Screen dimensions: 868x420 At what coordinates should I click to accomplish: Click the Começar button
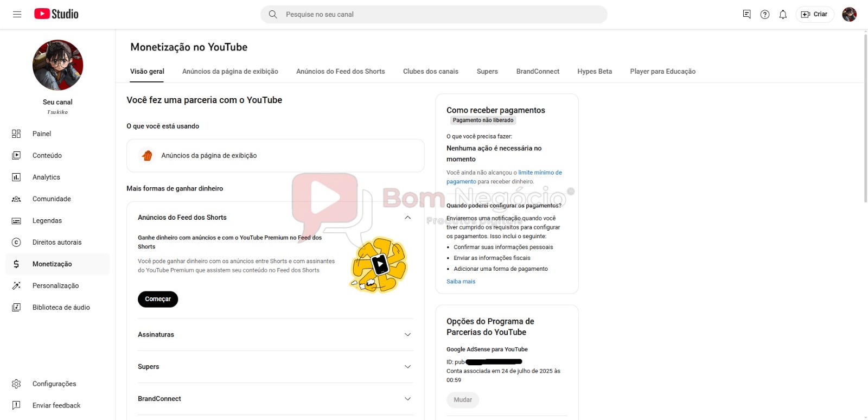[x=158, y=299]
